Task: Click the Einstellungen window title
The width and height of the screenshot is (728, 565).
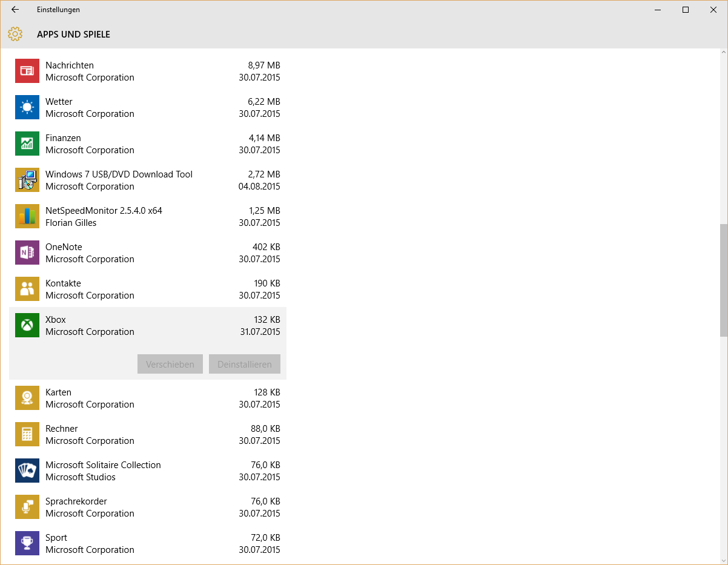Action: click(58, 10)
